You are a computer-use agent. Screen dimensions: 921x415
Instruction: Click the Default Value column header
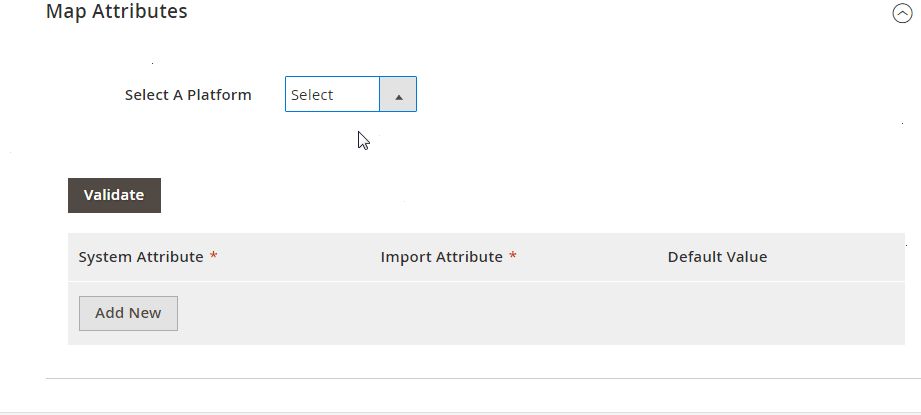[717, 257]
